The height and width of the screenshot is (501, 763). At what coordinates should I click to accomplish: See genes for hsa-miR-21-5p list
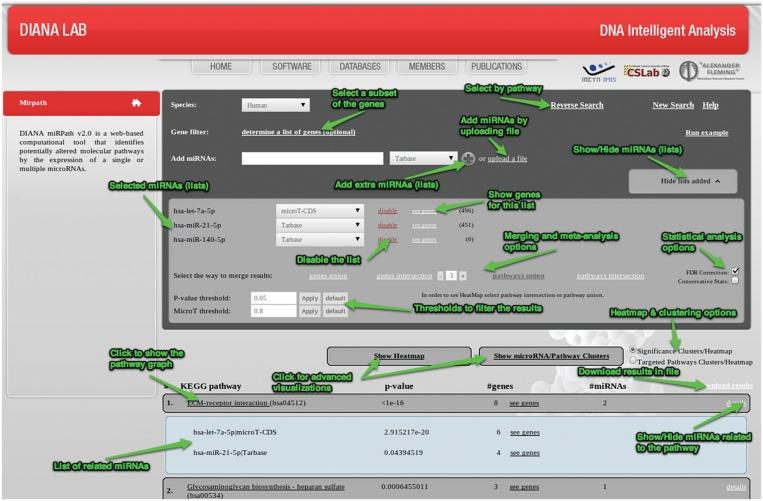[x=424, y=225]
